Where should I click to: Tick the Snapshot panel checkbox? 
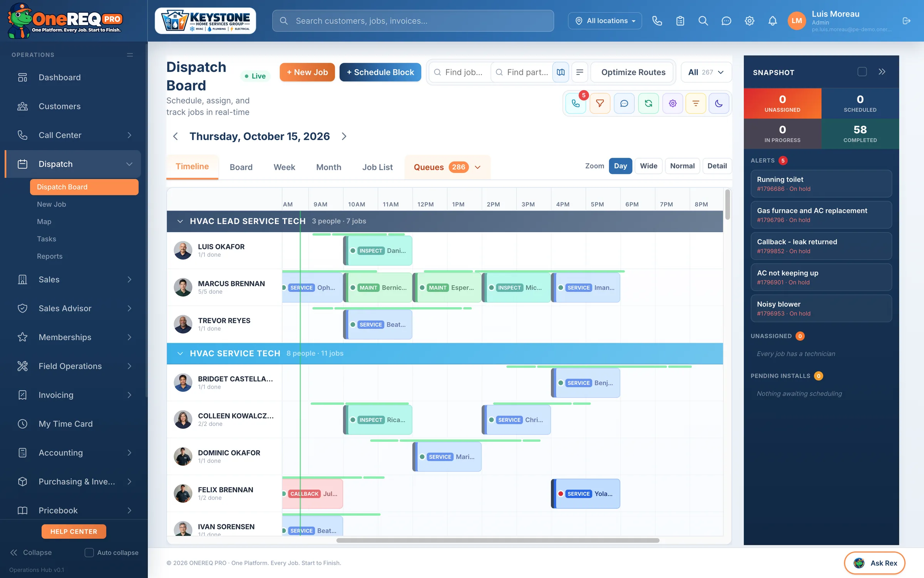coord(862,72)
